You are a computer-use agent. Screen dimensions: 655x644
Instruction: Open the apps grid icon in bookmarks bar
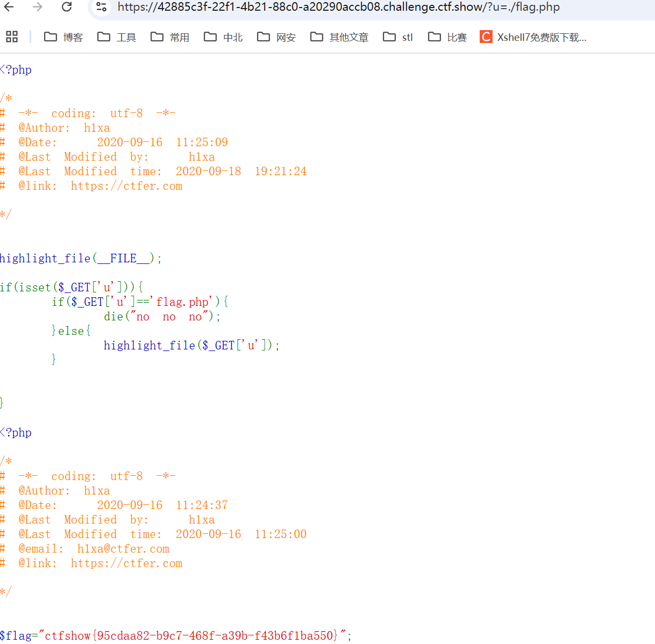click(x=12, y=37)
